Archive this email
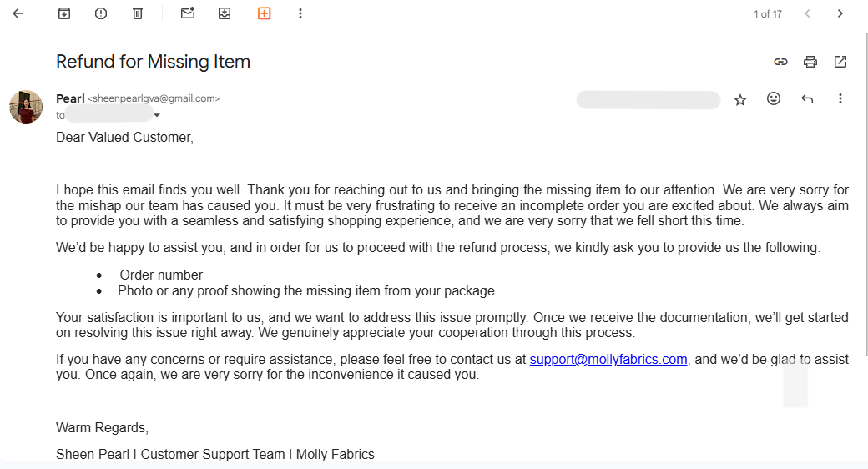This screenshot has height=469, width=868. pos(64,13)
